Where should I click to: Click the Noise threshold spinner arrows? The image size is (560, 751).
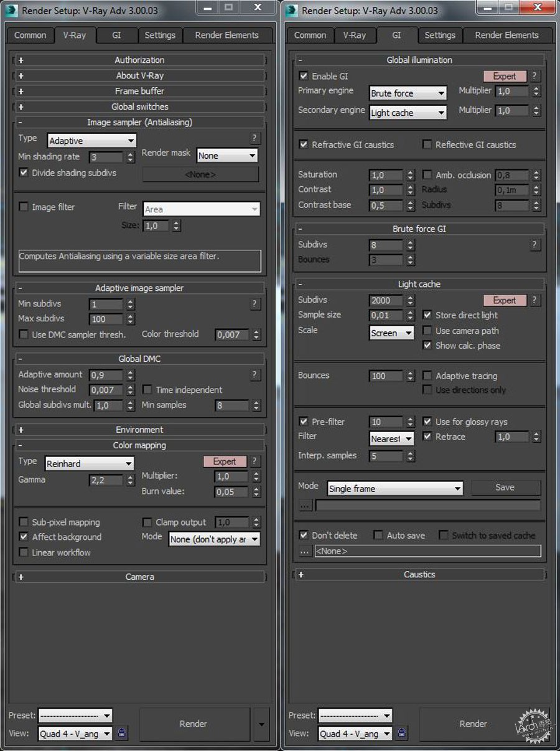tap(130, 390)
